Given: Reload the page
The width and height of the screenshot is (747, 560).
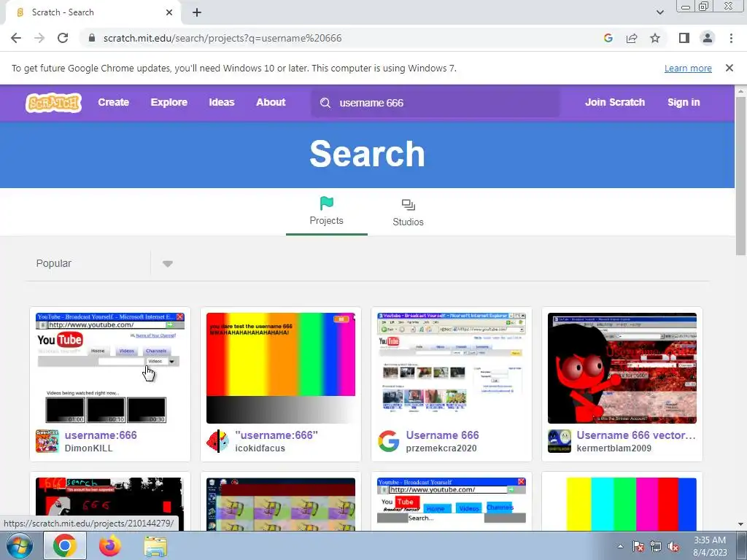Looking at the screenshot, I should 63,38.
